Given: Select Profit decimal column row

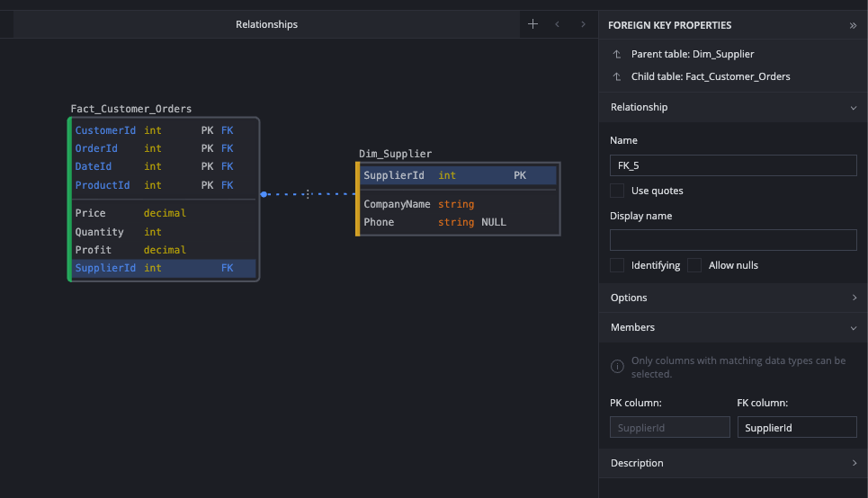Looking at the screenshot, I should (x=164, y=250).
